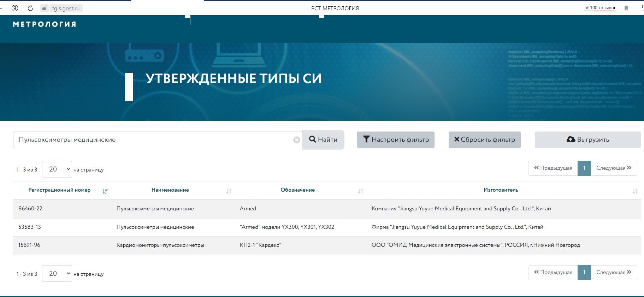The height and width of the screenshot is (297, 644).
Task: Sort by Обозначение column arrows icon
Action: pyautogui.click(x=360, y=191)
